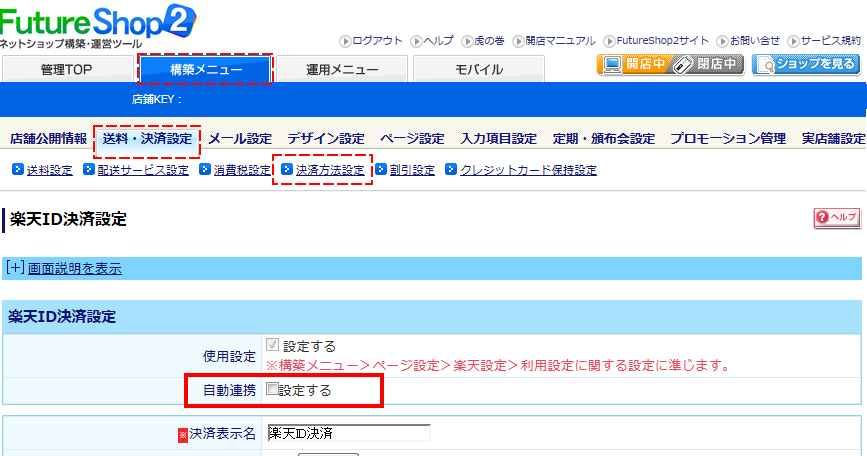Click the 店舗KEY label text

point(157,99)
